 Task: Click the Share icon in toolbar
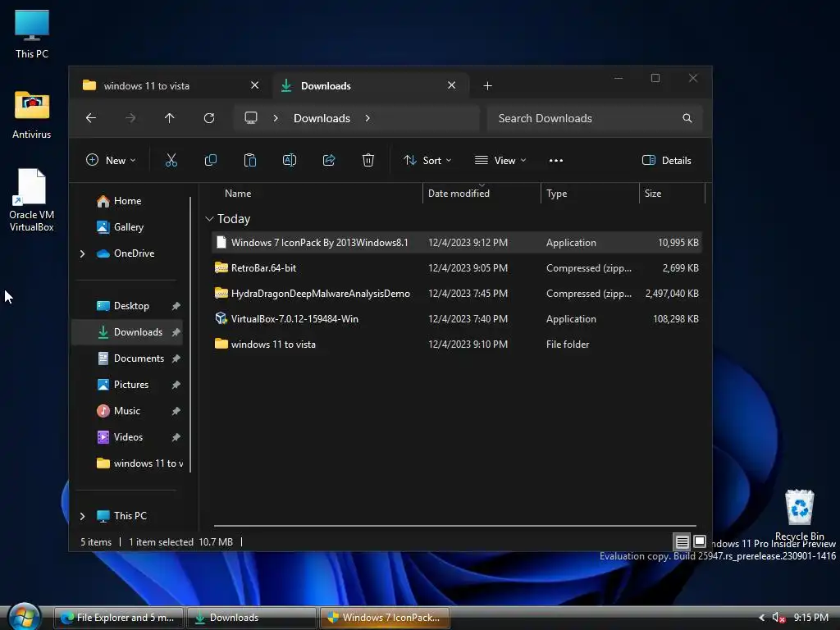[329, 160]
